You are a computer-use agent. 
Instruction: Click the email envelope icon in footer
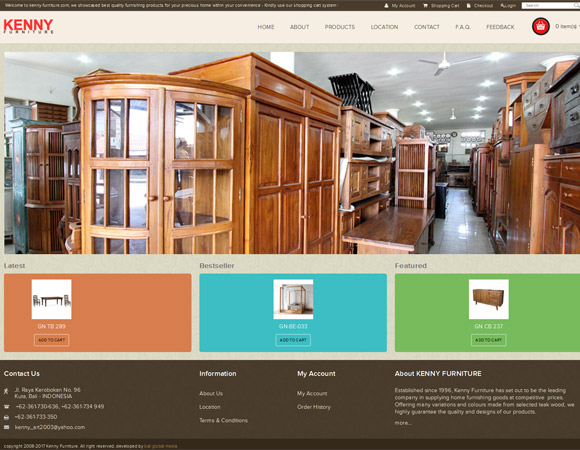coord(6,427)
